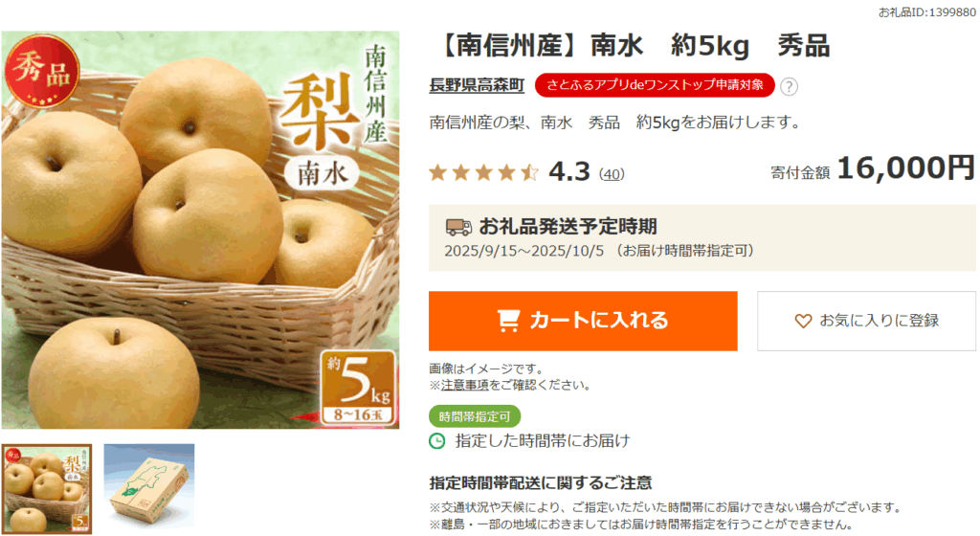Click the question mark help icon
This screenshot has width=980, height=536.
coord(789,86)
